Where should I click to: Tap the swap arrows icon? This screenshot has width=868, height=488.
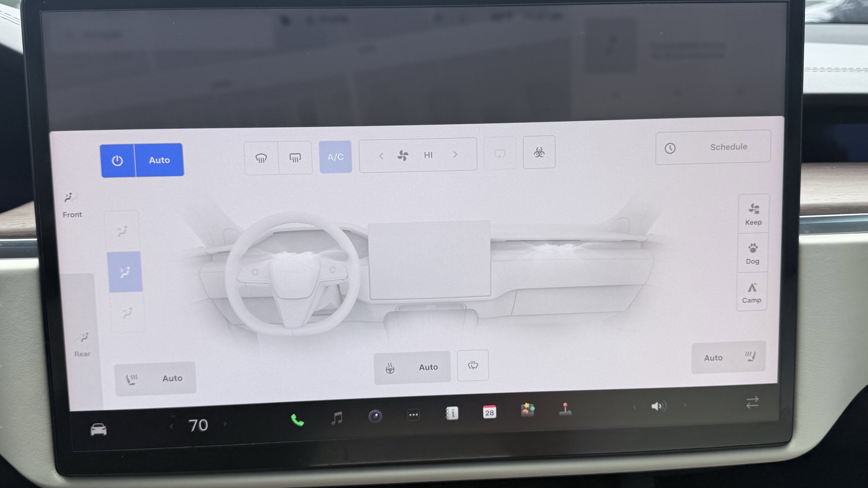753,402
